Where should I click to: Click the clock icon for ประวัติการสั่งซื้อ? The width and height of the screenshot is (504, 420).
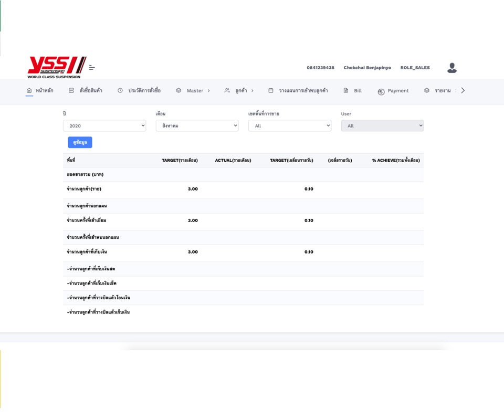point(120,91)
